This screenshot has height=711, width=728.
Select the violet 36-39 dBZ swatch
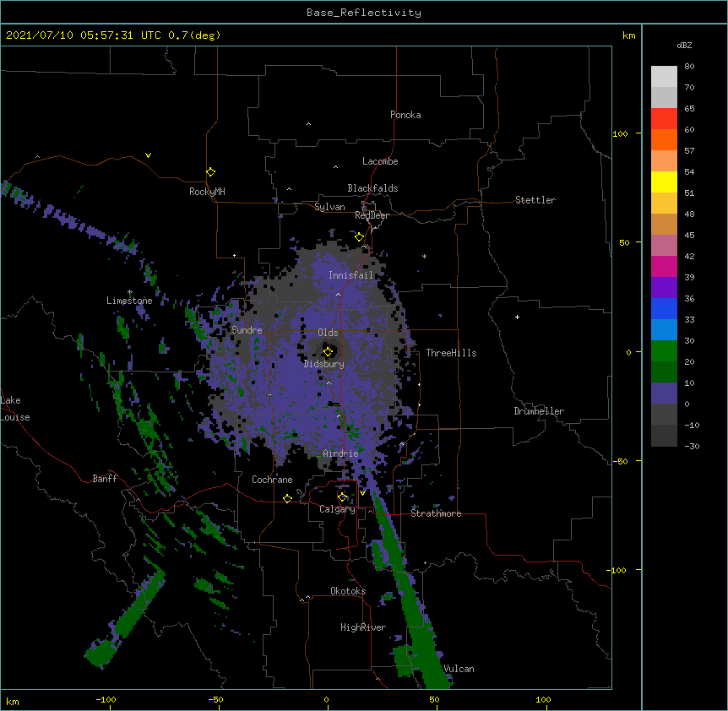(664, 288)
